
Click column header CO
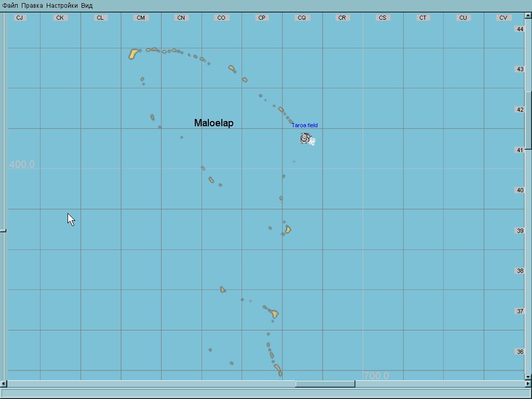(221, 18)
